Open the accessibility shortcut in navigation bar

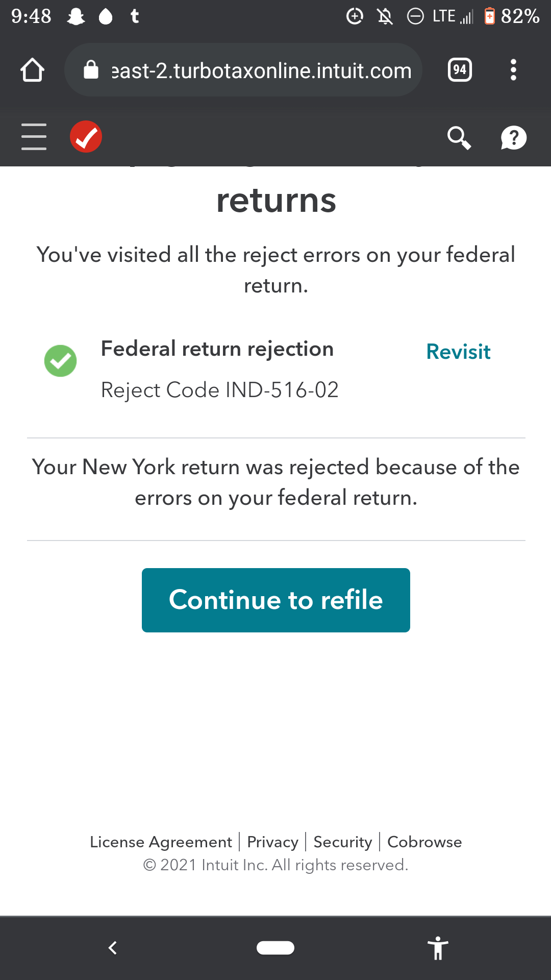438,948
